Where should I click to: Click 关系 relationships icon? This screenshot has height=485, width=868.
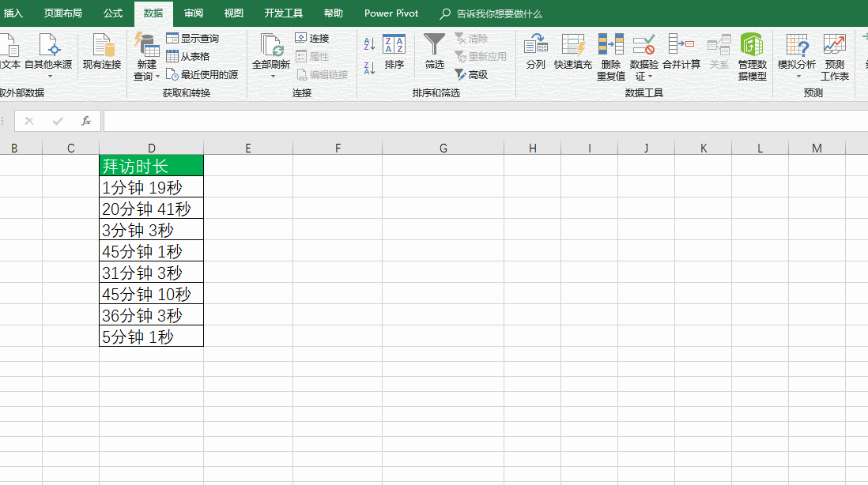719,45
